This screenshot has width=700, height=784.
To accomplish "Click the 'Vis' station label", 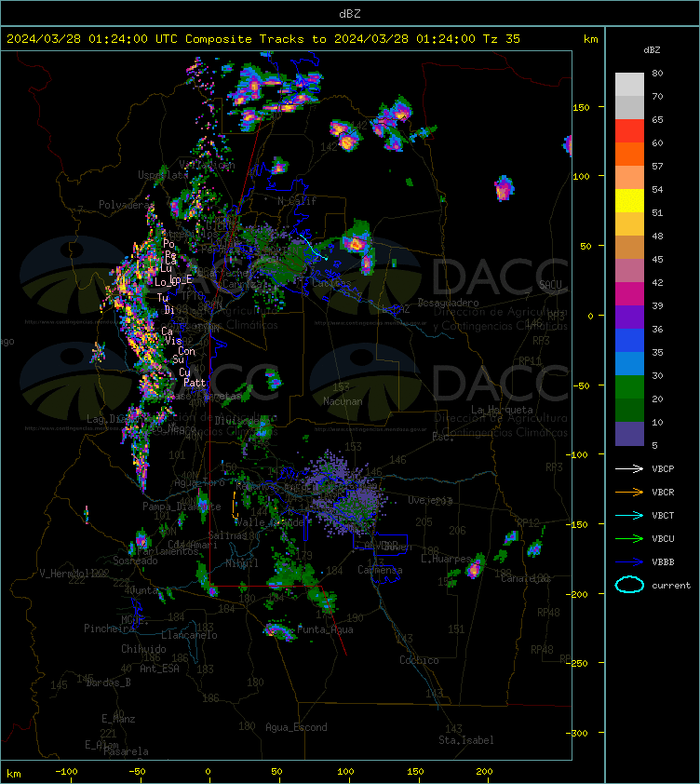I will coord(173,341).
